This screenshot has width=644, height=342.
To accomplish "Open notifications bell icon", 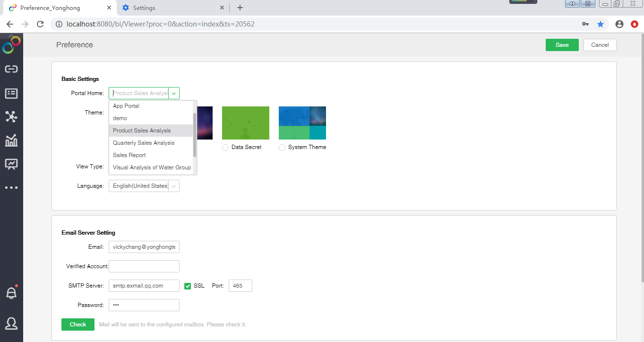I will [x=11, y=293].
